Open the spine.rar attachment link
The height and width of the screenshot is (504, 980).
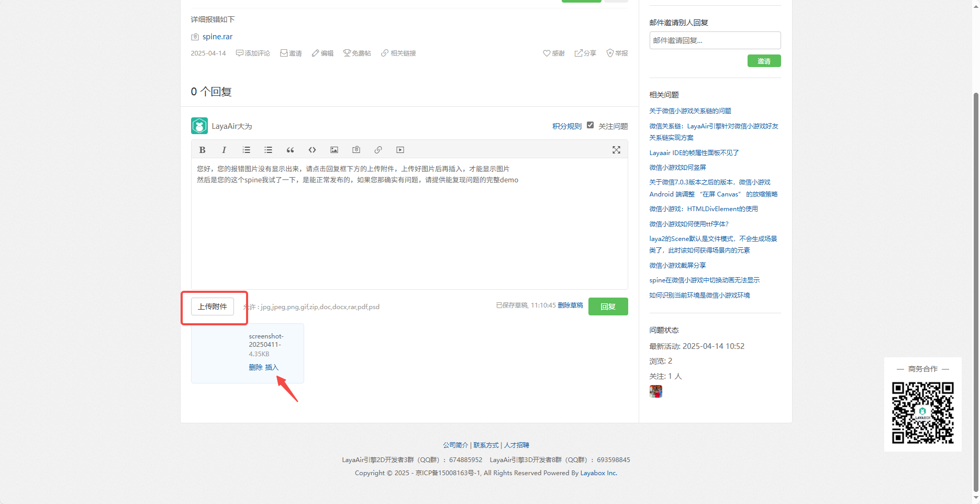(x=217, y=37)
